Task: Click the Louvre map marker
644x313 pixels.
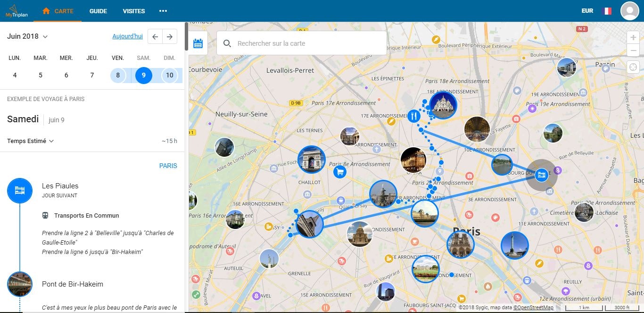Action: click(x=425, y=213)
